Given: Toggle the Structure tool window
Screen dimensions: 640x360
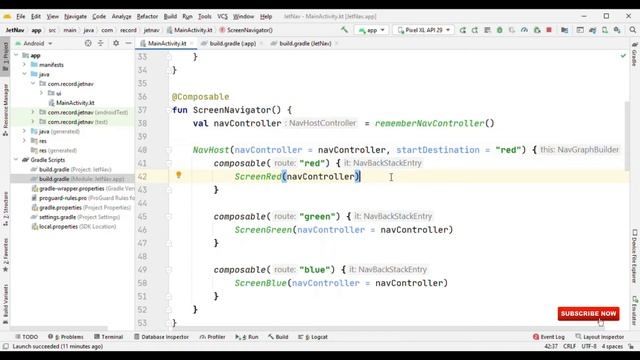Looking at the screenshot, I should pyautogui.click(x=5, y=209).
